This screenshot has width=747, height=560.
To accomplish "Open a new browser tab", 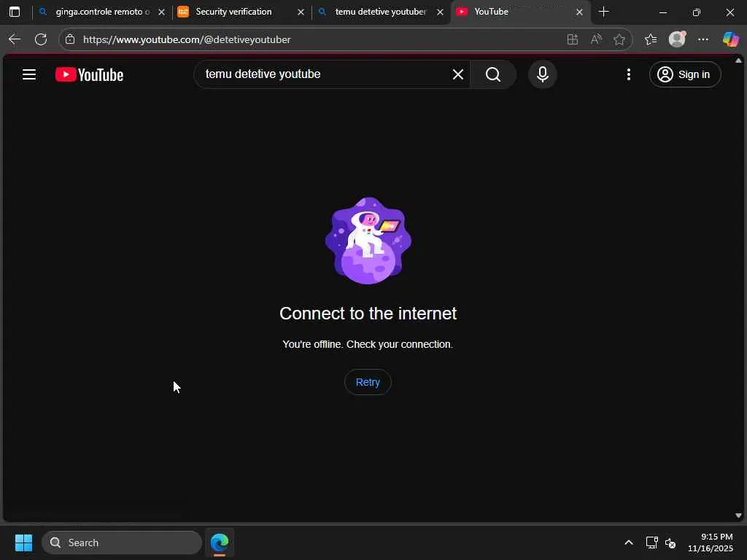I will coord(603,12).
